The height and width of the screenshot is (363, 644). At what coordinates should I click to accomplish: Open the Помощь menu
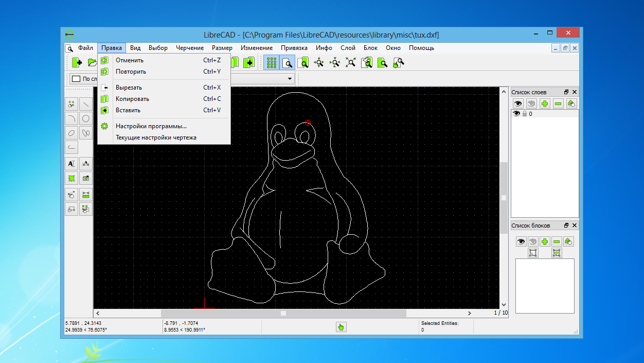tap(421, 48)
